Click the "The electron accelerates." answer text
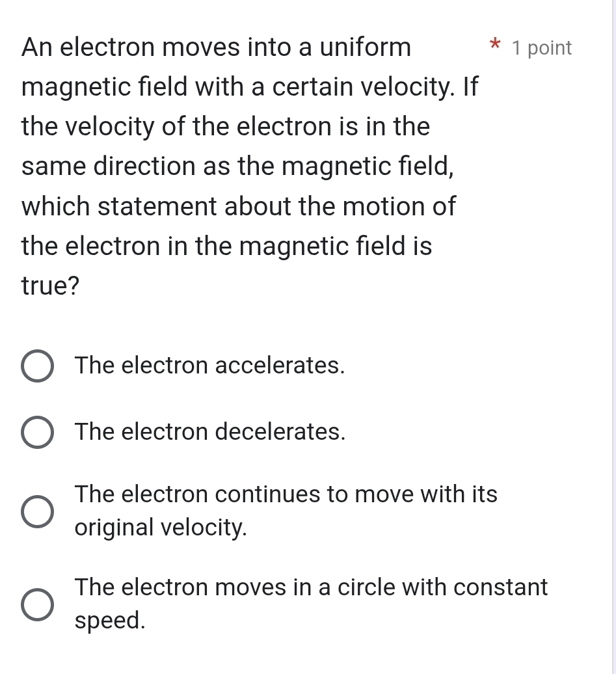 tap(209, 366)
